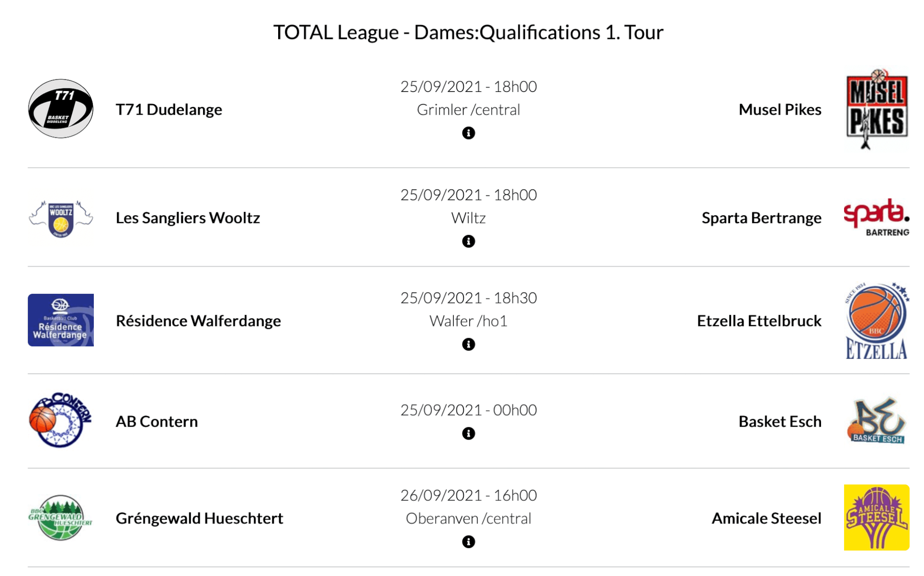The height and width of the screenshot is (576, 924).
Task: Click the T71 Dudelange team logo
Action: [x=61, y=109]
